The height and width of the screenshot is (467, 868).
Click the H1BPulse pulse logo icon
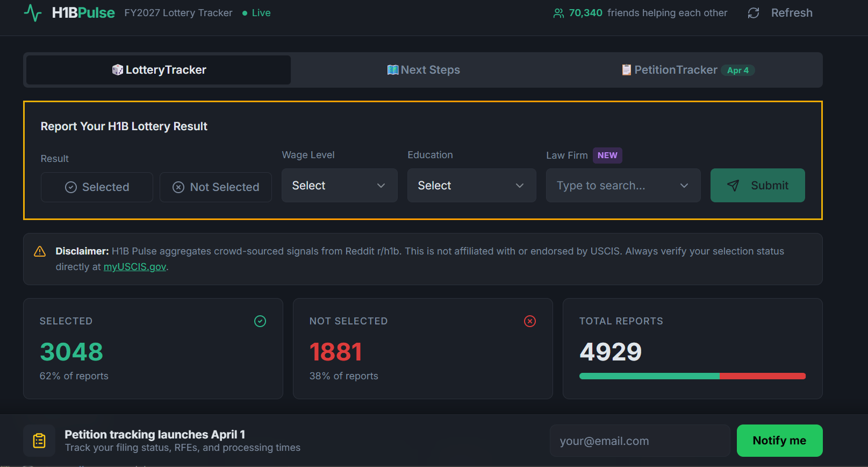[33, 13]
